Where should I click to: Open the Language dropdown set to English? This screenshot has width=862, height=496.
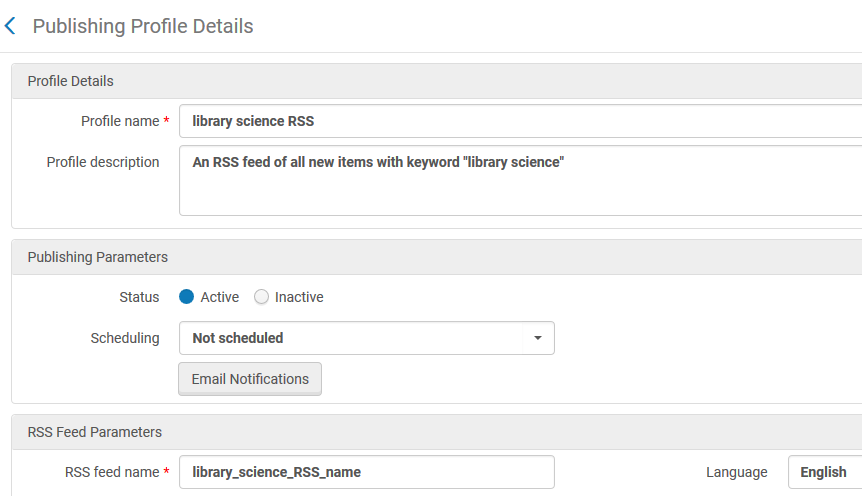pyautogui.click(x=824, y=472)
